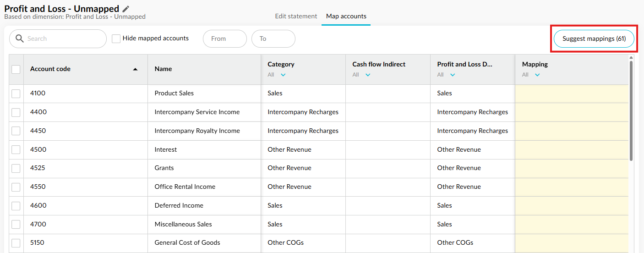Click the magnifier icon in search box
Image resolution: width=644 pixels, height=253 pixels.
20,38
